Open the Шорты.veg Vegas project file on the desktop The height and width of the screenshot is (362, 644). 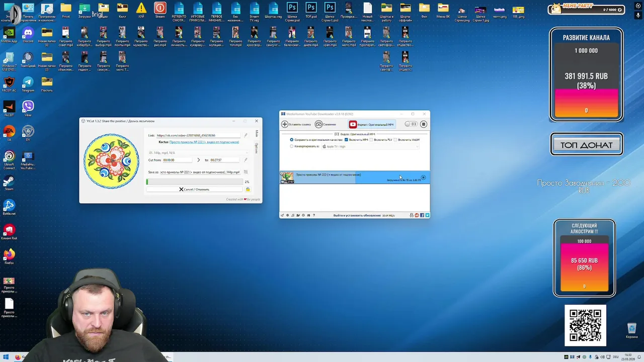point(273,11)
